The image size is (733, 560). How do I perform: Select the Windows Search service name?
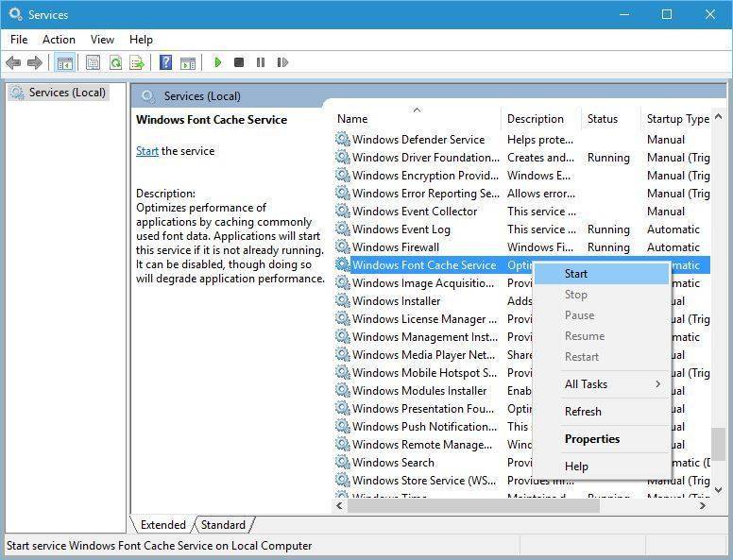(x=393, y=463)
